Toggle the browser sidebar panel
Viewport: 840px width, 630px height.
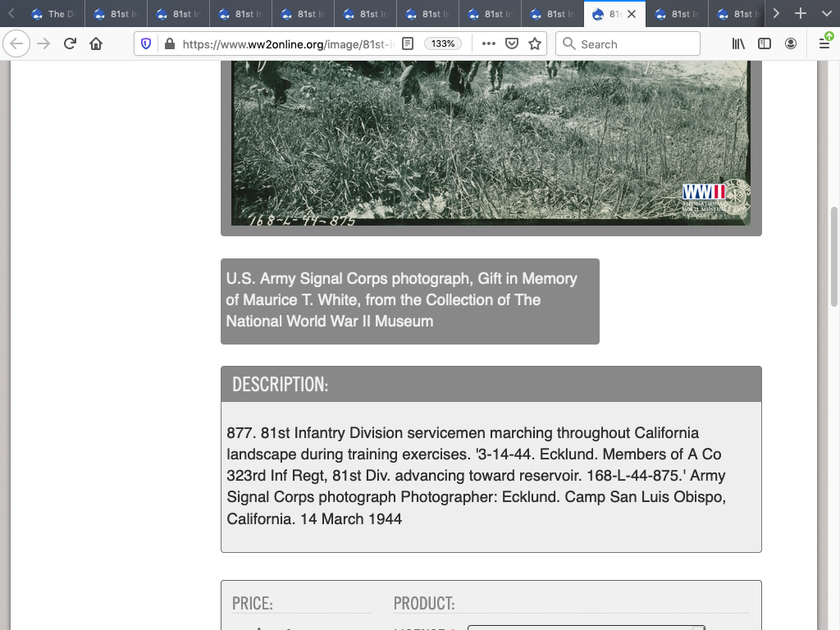point(765,43)
